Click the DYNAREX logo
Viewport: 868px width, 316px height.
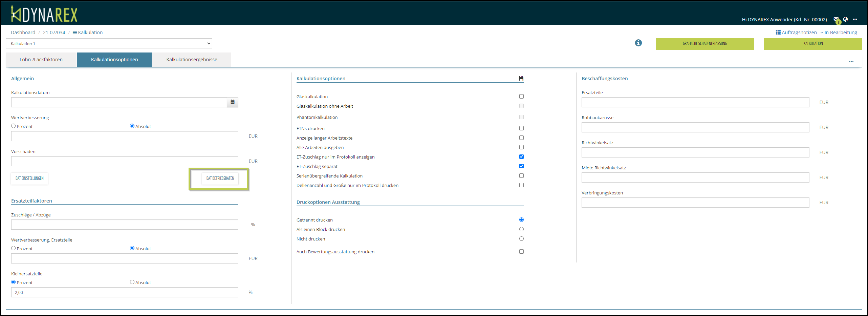(44, 14)
